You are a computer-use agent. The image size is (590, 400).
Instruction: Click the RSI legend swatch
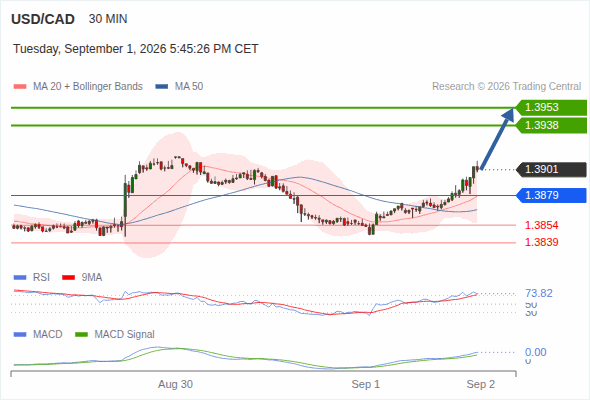pos(20,278)
